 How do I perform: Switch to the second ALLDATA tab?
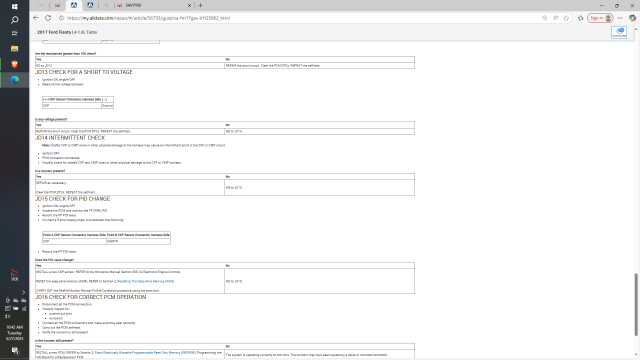tap(90, 5)
